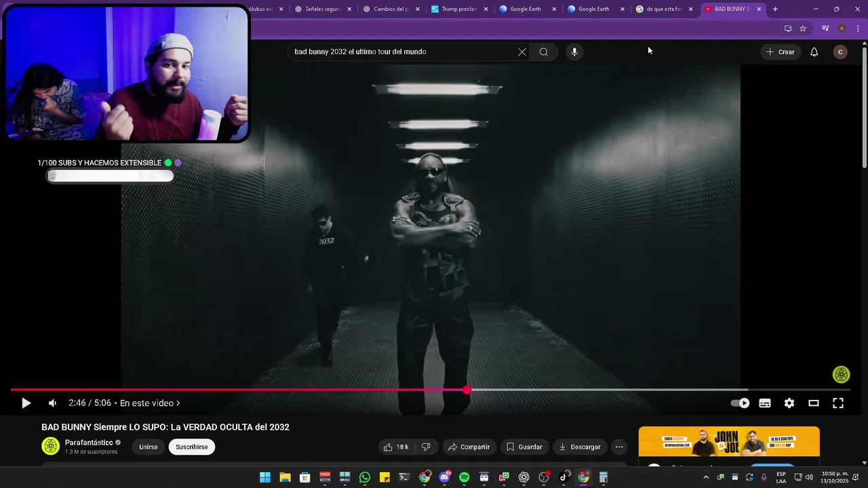Go fullscreen with the player button
Image resolution: width=868 pixels, height=488 pixels.
coord(838,403)
